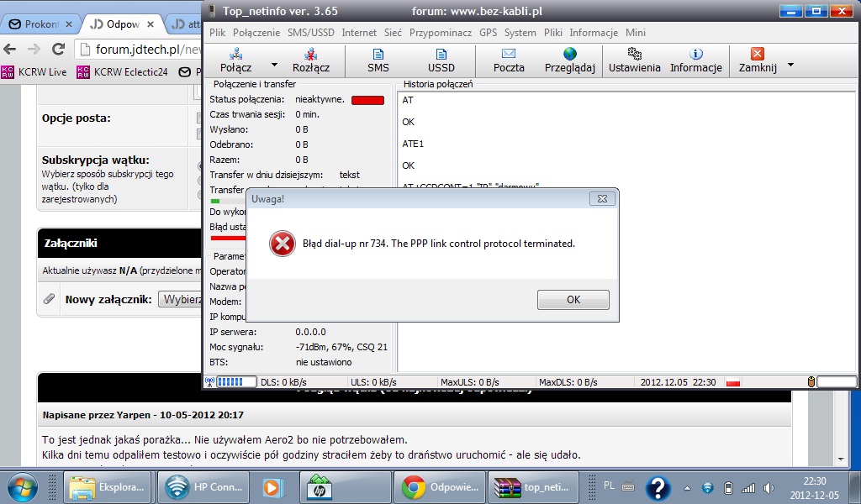Expand the dropdown arrow next to Połącz
Viewport: 861px width, 504px height.
click(274, 65)
